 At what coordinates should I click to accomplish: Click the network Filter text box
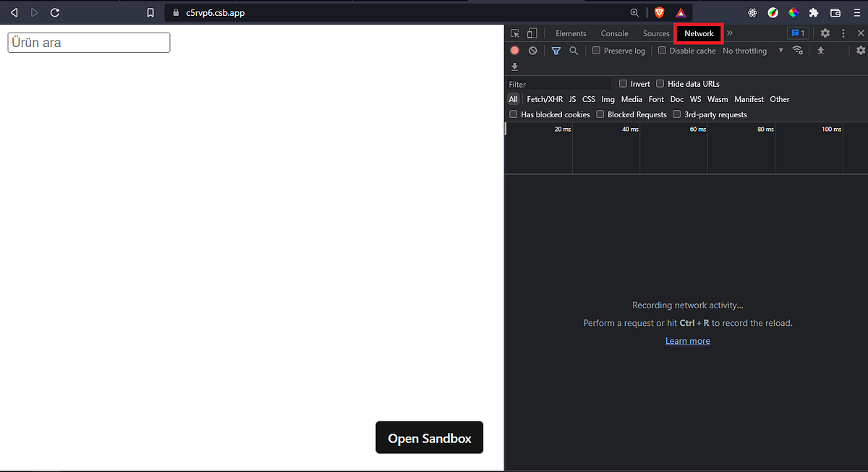(559, 84)
